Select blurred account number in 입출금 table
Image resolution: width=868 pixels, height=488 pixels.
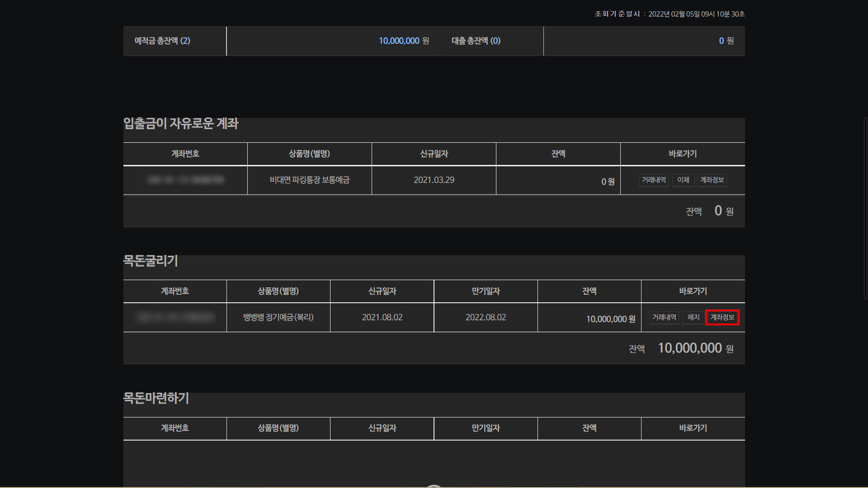[x=185, y=180]
